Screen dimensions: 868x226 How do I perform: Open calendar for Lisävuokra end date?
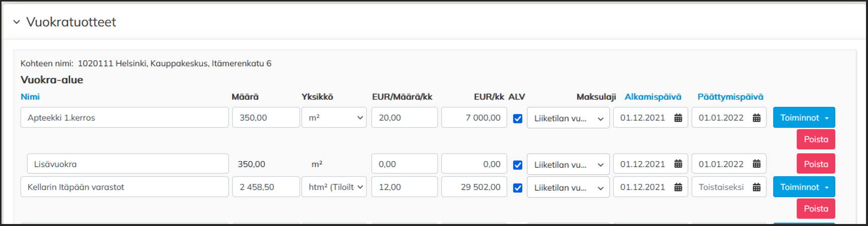(757, 164)
